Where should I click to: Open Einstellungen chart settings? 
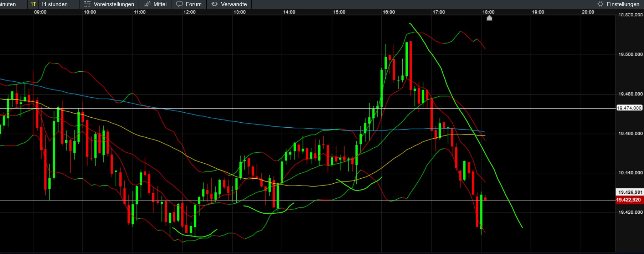coord(619,4)
